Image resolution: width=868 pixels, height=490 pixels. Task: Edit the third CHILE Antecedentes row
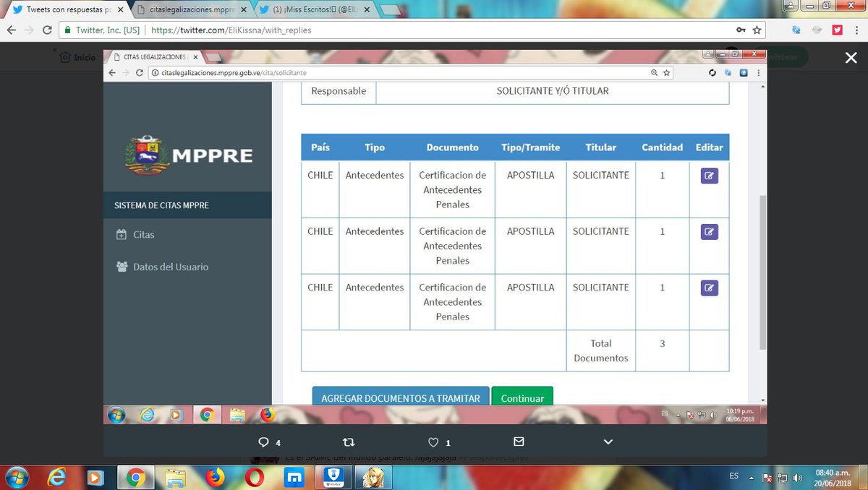(709, 288)
